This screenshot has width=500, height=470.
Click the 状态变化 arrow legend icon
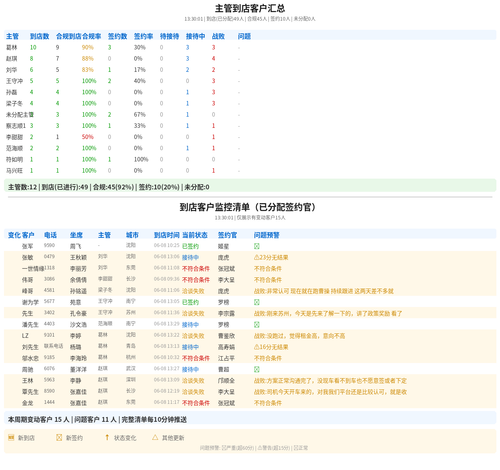point(107,437)
